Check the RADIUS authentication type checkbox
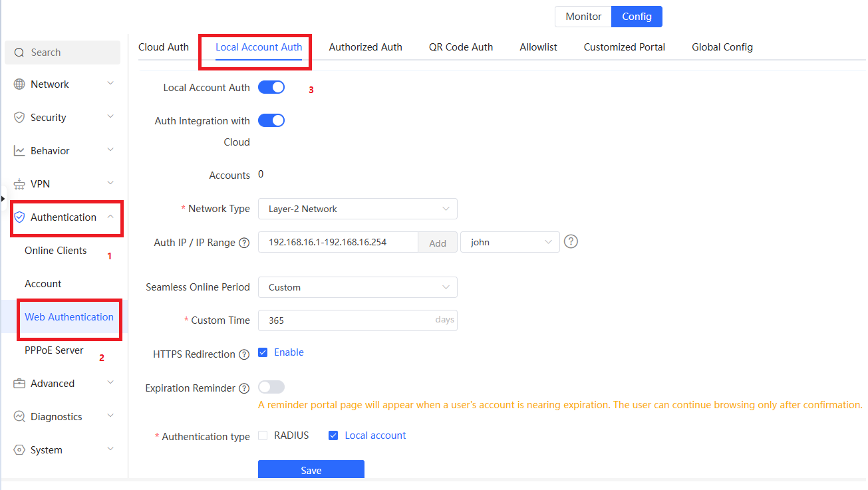 [263, 435]
